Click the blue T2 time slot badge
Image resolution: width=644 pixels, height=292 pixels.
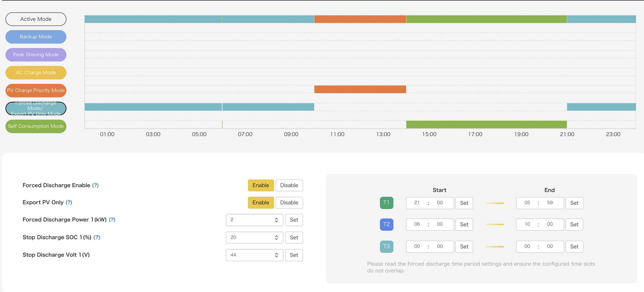(387, 224)
